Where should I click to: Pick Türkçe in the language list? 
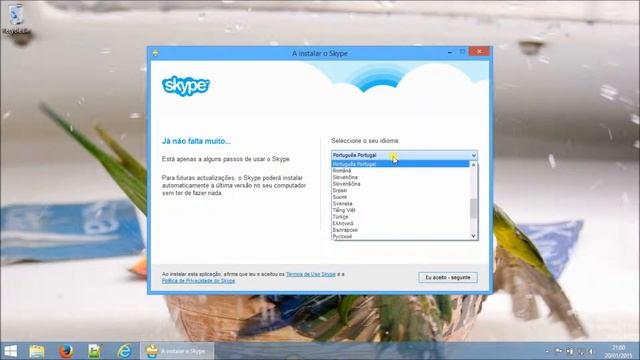400,217
